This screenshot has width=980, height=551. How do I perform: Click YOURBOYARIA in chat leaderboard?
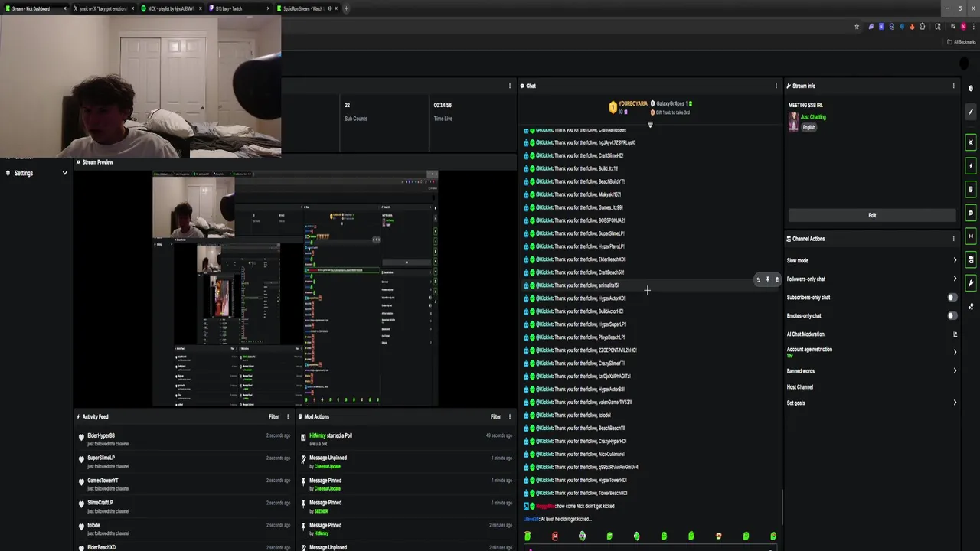632,103
